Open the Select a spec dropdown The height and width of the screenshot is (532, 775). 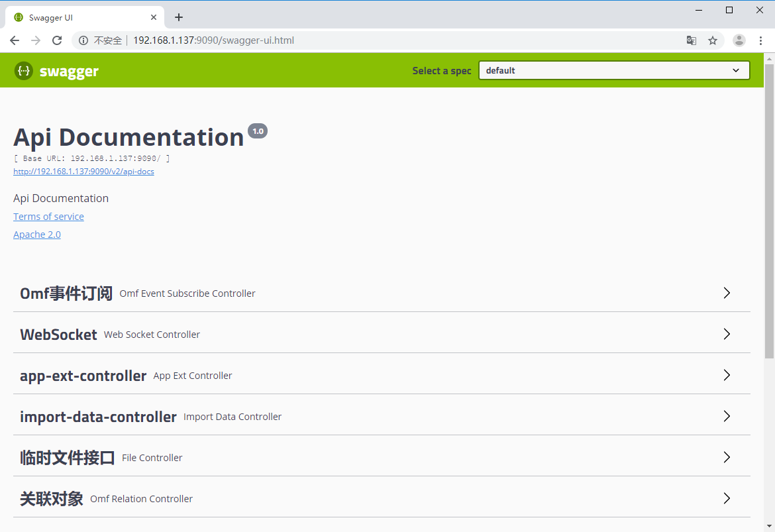coord(614,70)
